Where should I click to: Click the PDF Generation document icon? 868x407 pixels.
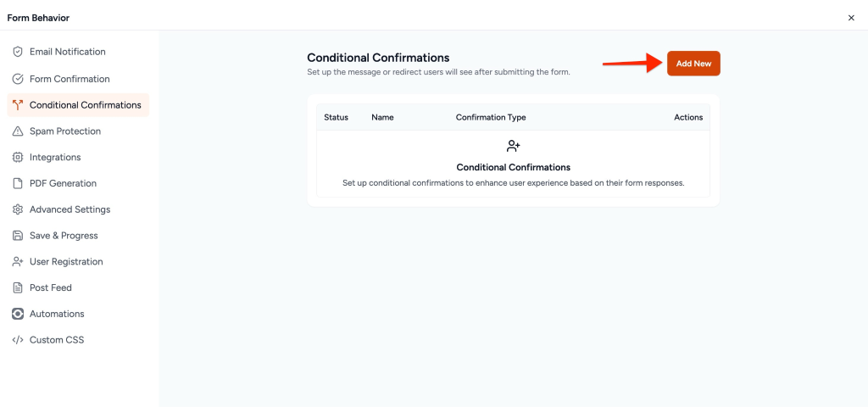[x=18, y=183]
